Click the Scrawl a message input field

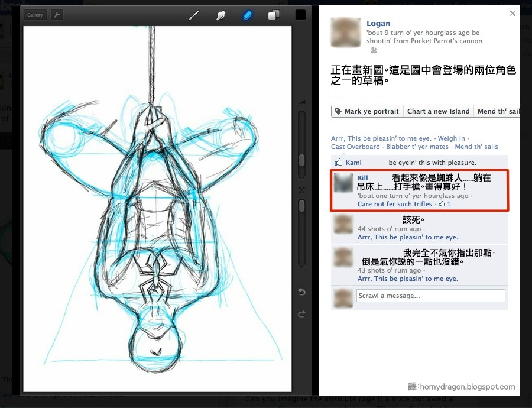click(x=430, y=296)
